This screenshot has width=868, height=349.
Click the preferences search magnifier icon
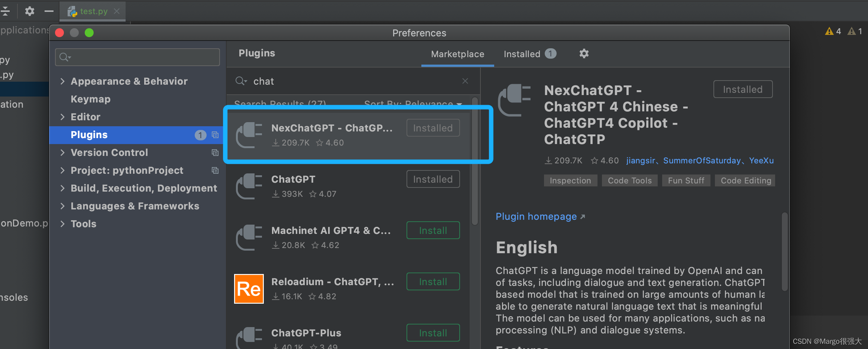click(65, 57)
